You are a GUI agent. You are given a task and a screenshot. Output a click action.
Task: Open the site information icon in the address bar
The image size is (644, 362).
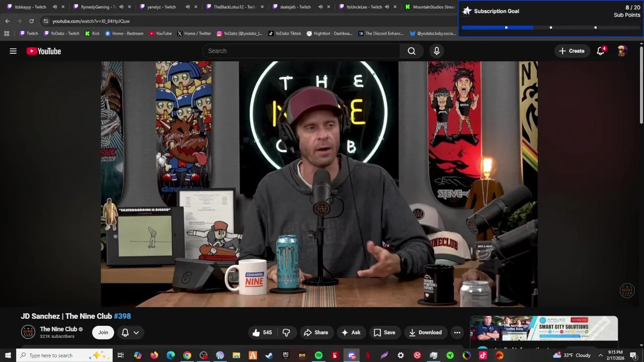46,21
